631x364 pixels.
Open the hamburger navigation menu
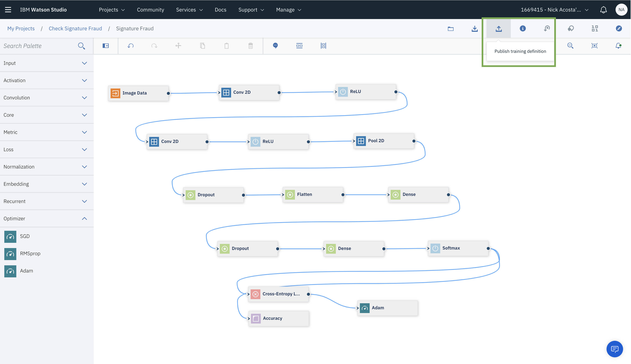click(8, 10)
